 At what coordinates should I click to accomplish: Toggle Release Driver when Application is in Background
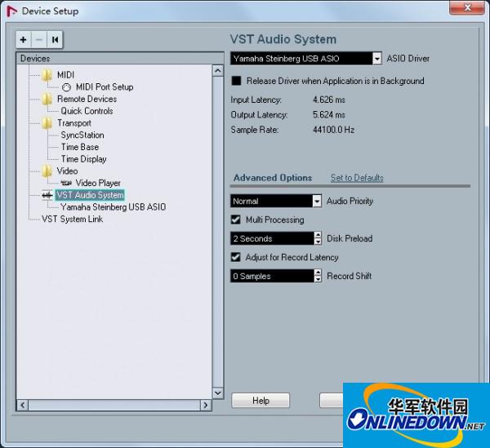tap(236, 81)
